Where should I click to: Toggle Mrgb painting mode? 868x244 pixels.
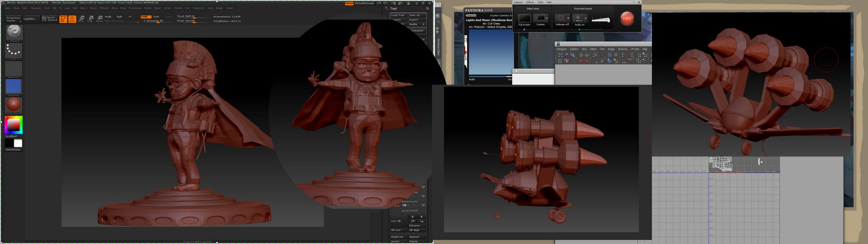pyautogui.click(x=108, y=17)
